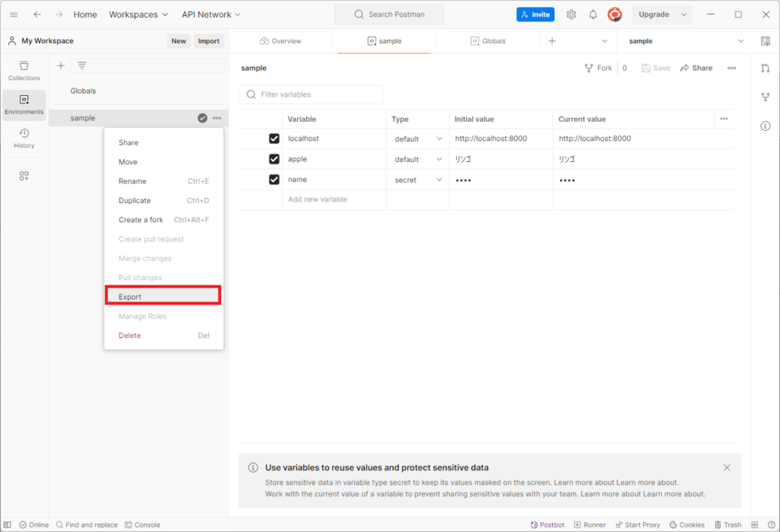The height and width of the screenshot is (532, 780).
Task: Open Collections in the sidebar
Action: click(x=24, y=71)
